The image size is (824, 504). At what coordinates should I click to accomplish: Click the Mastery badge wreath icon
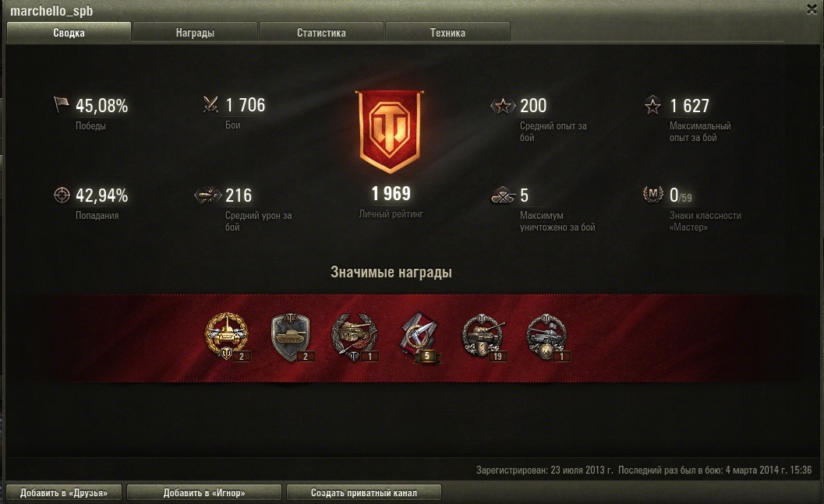(652, 194)
